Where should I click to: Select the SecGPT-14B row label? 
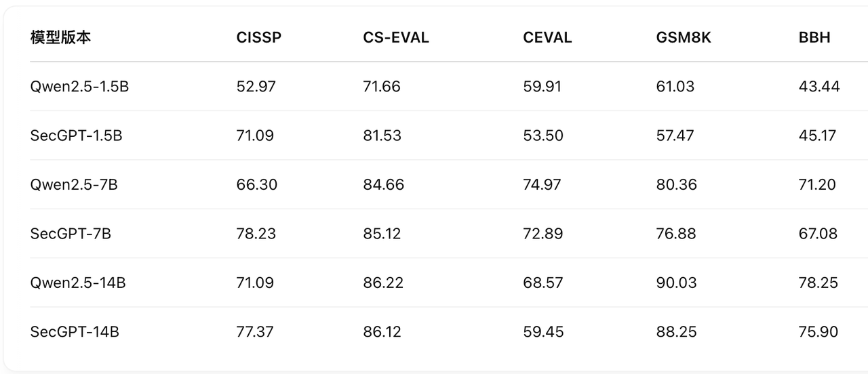coord(75,332)
